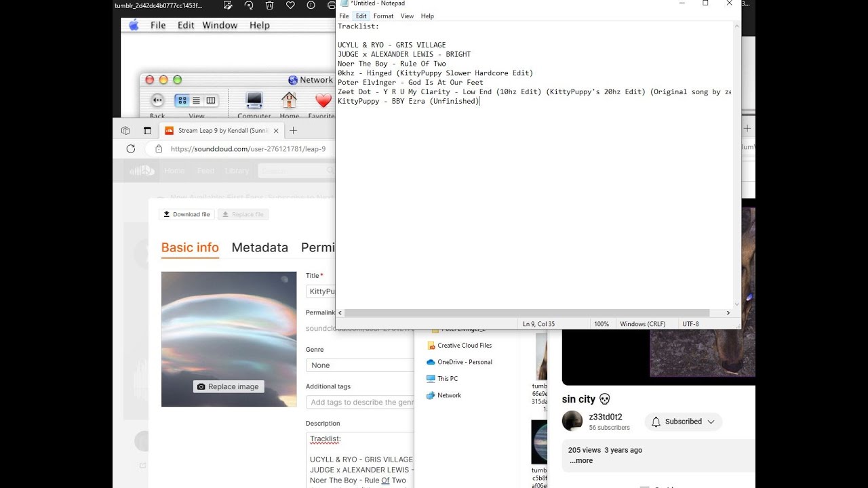Click the z33td0t2 channel avatar
The image size is (868, 488).
coord(572,421)
